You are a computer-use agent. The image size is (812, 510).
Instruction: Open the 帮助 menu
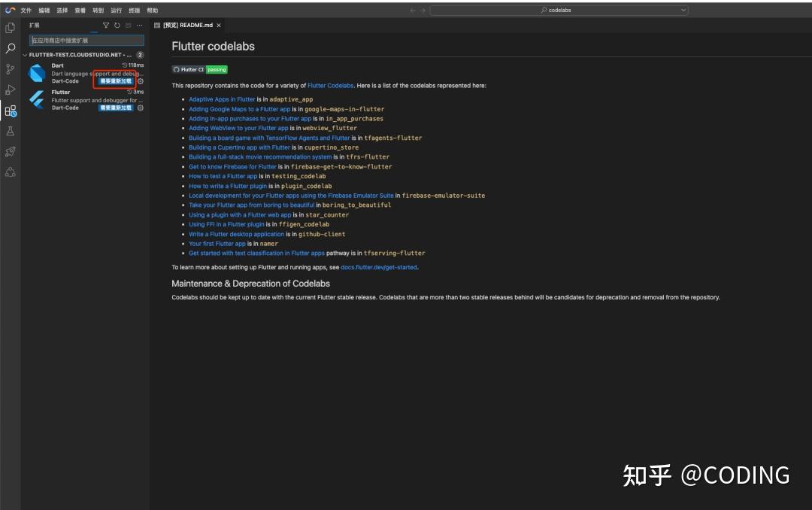152,11
